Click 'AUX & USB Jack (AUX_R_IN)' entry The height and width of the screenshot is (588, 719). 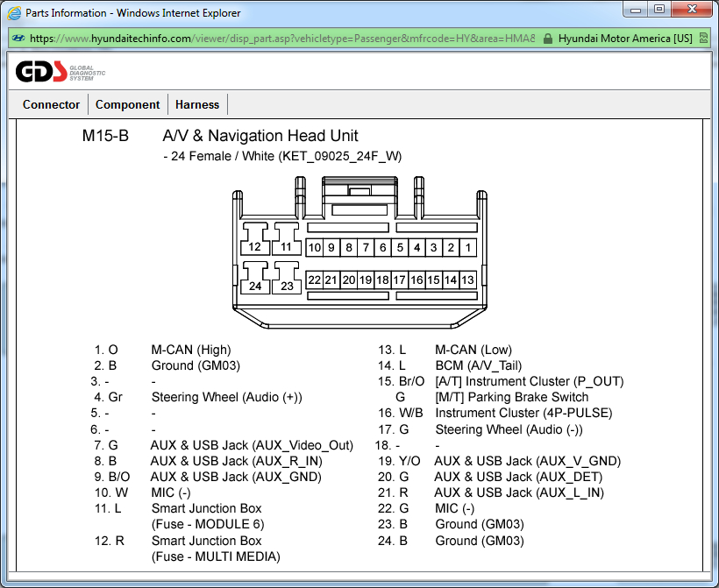point(237,461)
